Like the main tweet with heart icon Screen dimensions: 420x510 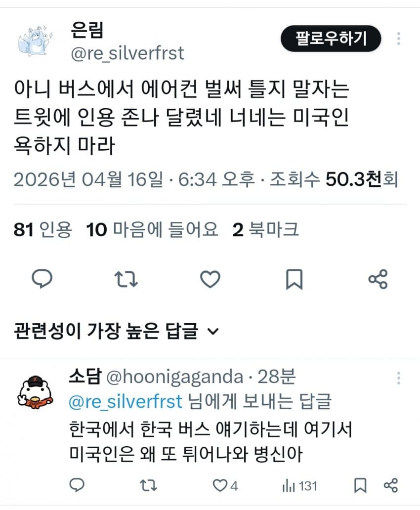click(x=210, y=279)
